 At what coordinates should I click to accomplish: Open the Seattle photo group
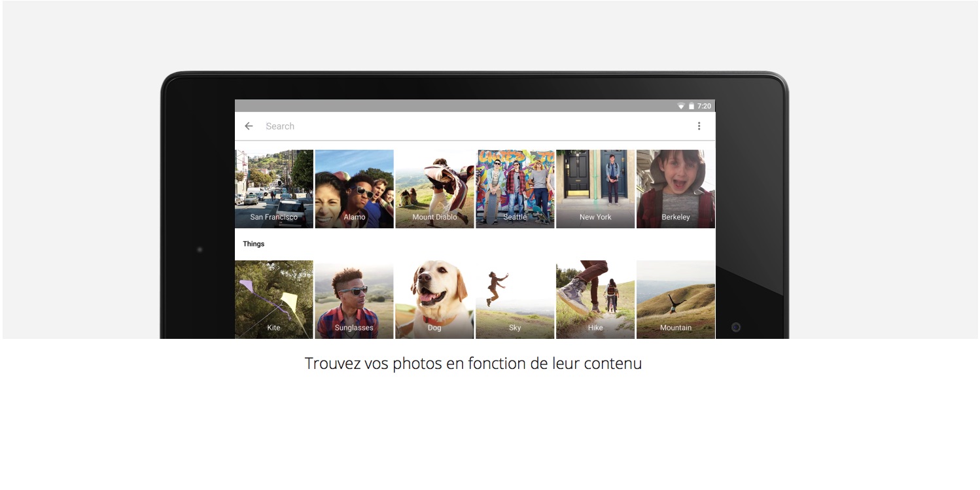pos(515,189)
